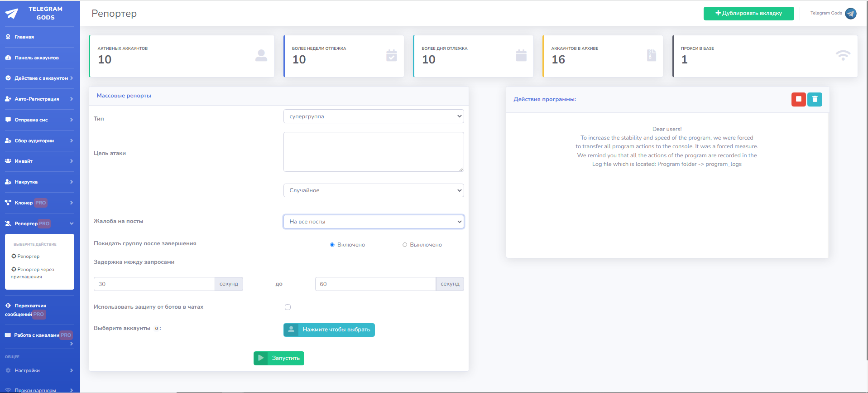Click the Более дня отлежка card label
This screenshot has height=393, width=868.
(445, 49)
